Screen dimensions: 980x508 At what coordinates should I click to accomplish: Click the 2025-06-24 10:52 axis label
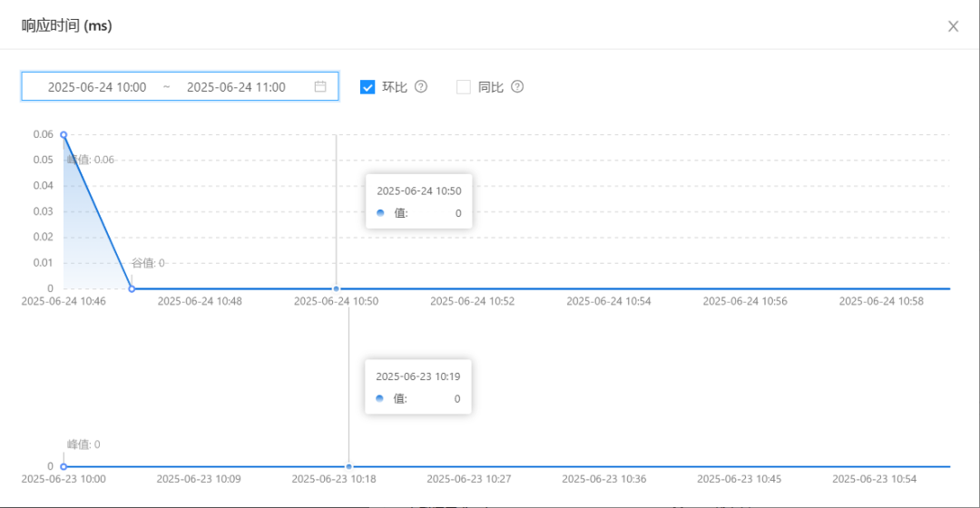click(473, 301)
